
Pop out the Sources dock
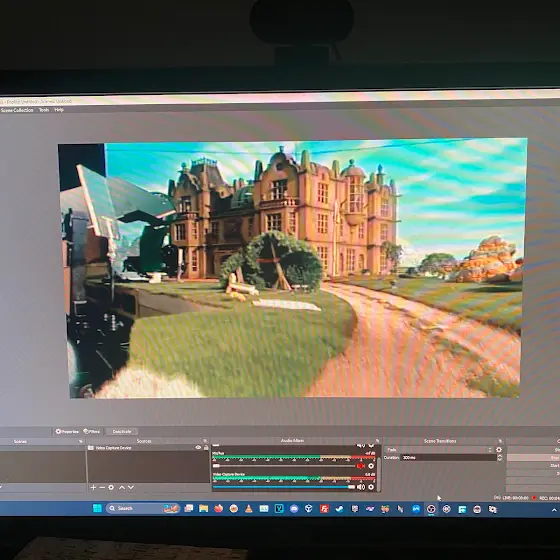click(205, 441)
